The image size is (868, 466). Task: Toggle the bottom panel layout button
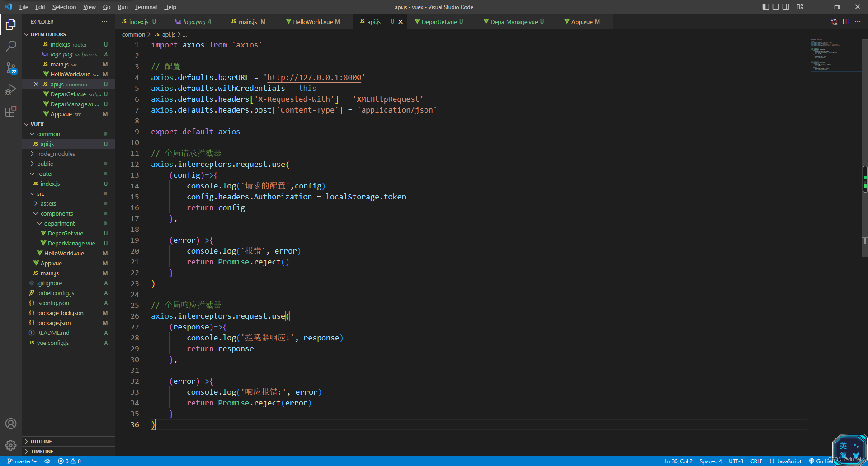776,7
